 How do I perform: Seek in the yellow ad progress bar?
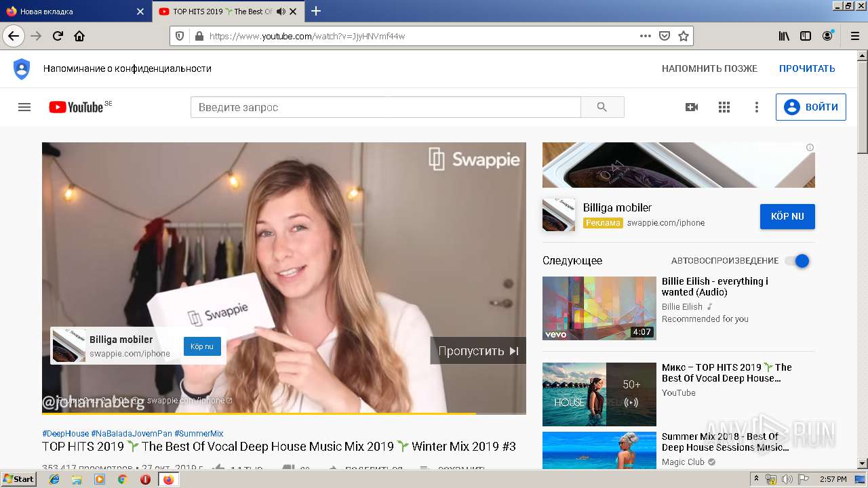284,413
